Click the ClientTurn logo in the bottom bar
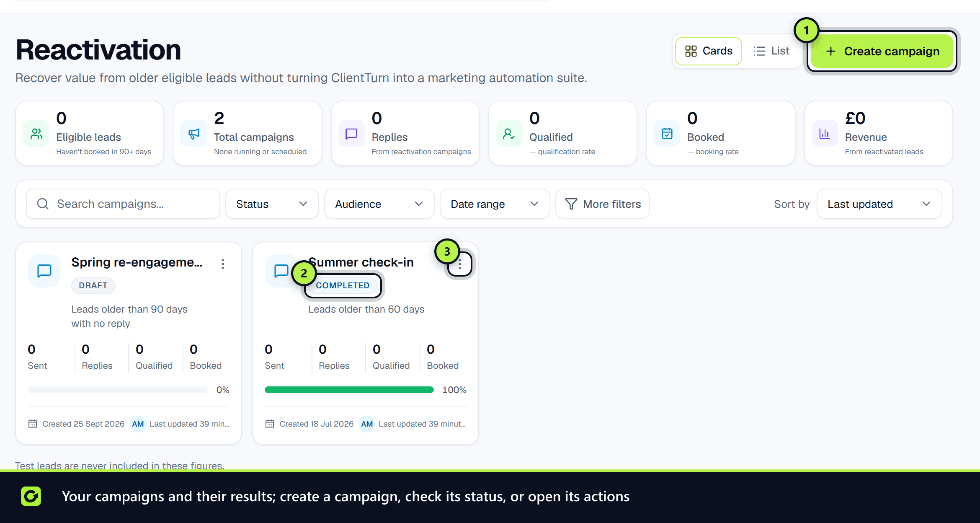 [31, 496]
